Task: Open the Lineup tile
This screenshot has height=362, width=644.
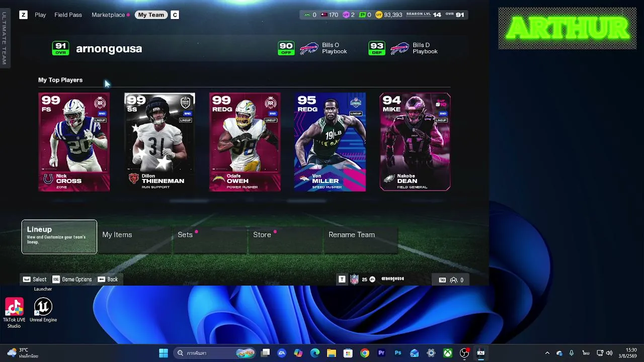Action: tap(59, 237)
